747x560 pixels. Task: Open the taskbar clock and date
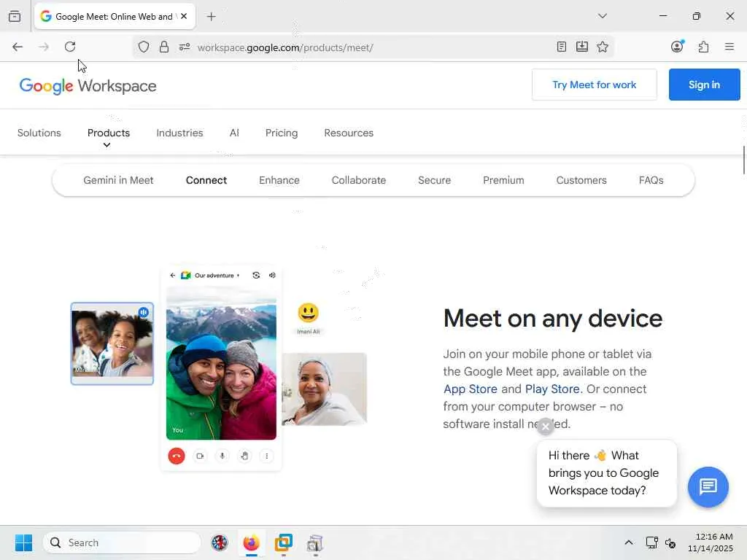711,542
